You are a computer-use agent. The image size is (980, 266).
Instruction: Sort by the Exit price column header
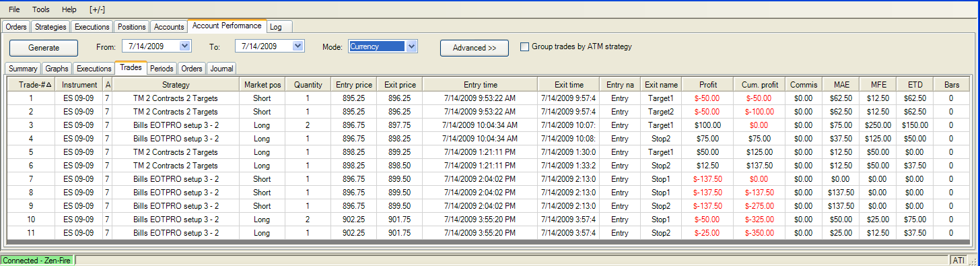pyautogui.click(x=400, y=85)
